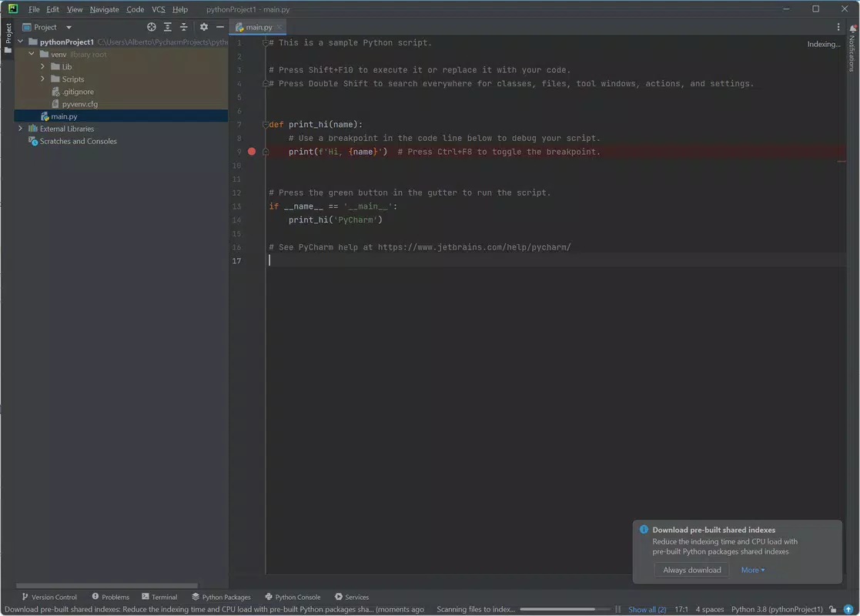
Task: Collapse the print_hi function fold marker
Action: (266, 125)
